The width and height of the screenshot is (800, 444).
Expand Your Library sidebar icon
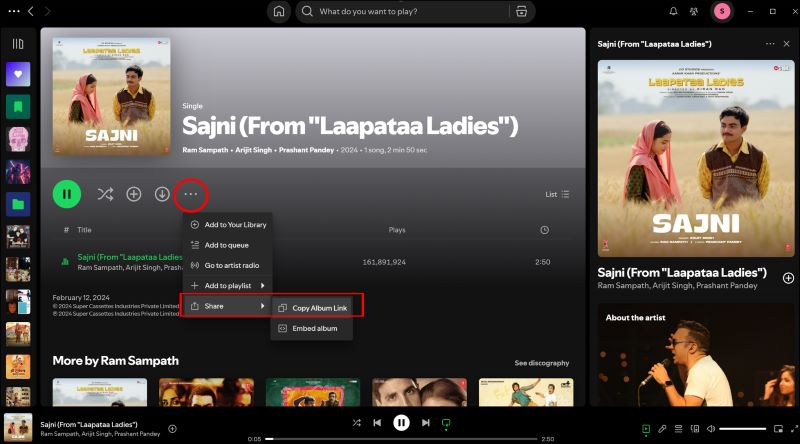pyautogui.click(x=18, y=44)
